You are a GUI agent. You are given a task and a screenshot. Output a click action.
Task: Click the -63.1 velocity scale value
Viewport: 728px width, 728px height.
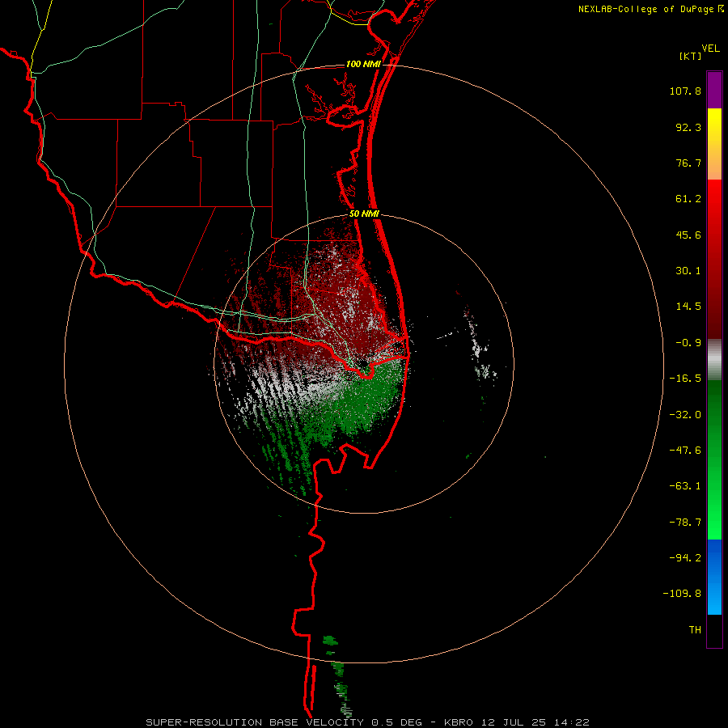pos(685,486)
